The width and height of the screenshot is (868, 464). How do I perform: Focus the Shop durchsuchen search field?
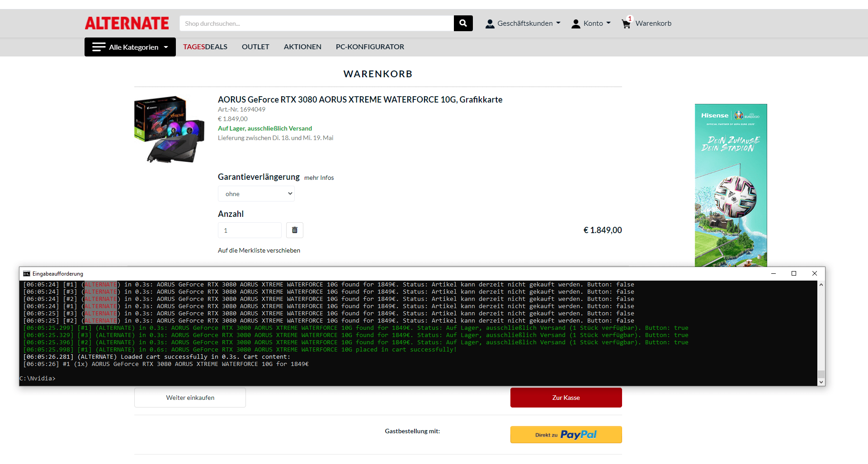pyautogui.click(x=316, y=23)
